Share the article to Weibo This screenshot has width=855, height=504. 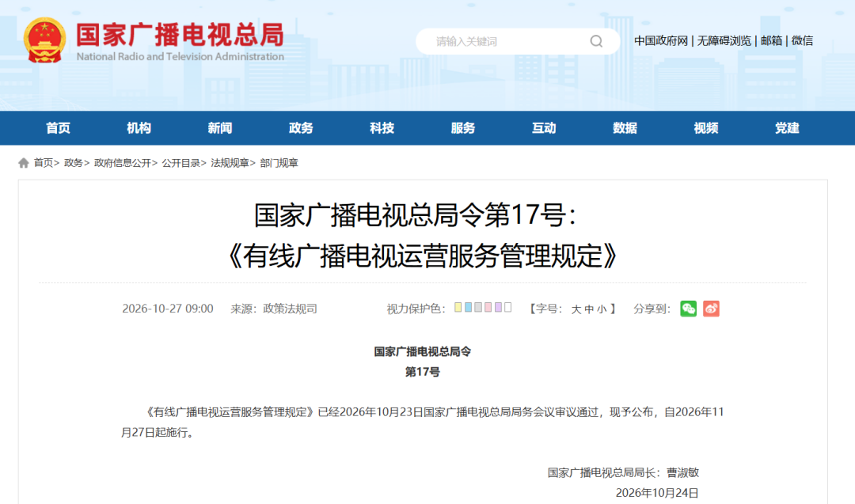coord(711,309)
